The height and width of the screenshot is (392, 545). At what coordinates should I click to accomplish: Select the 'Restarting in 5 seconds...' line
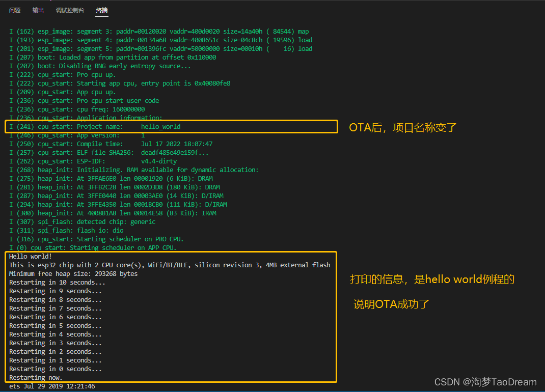(56, 325)
